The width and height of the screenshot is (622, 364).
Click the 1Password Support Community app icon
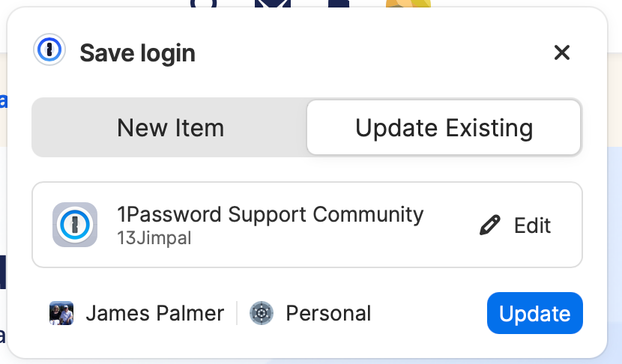point(75,225)
